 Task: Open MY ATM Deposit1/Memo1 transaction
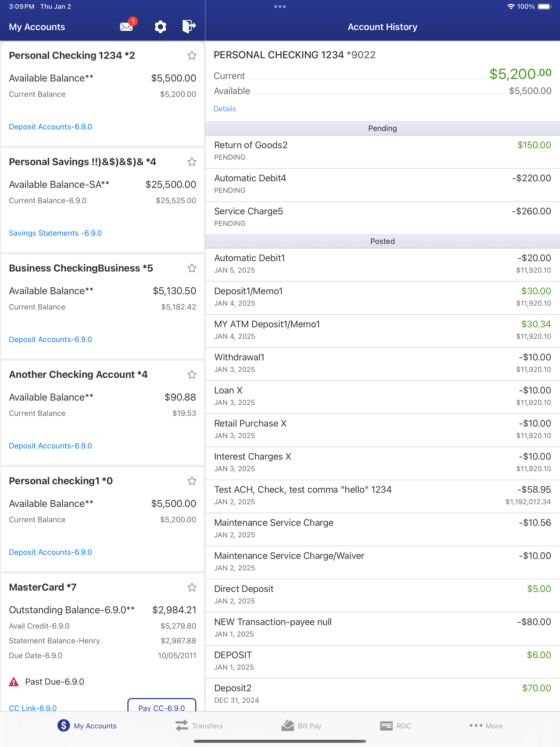[x=382, y=331]
